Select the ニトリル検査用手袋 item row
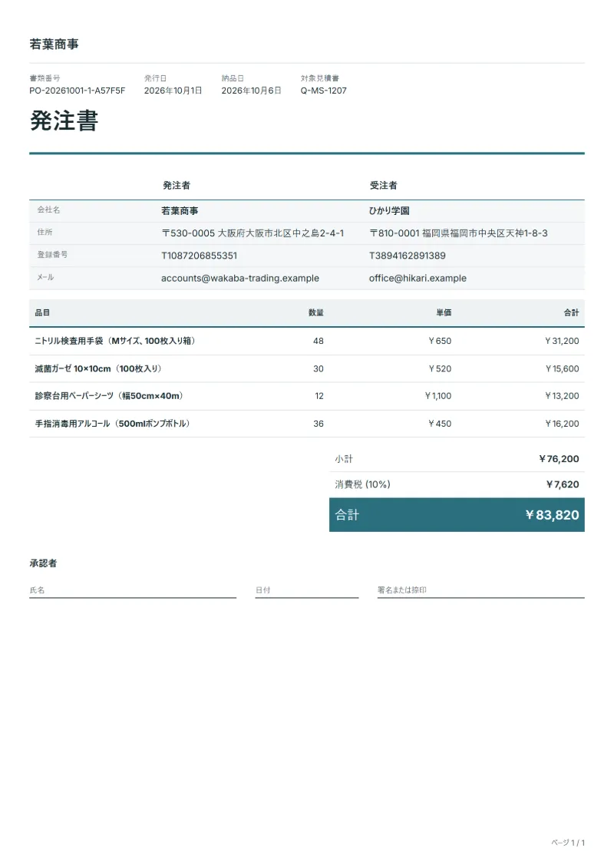The image size is (614, 868). point(307,341)
